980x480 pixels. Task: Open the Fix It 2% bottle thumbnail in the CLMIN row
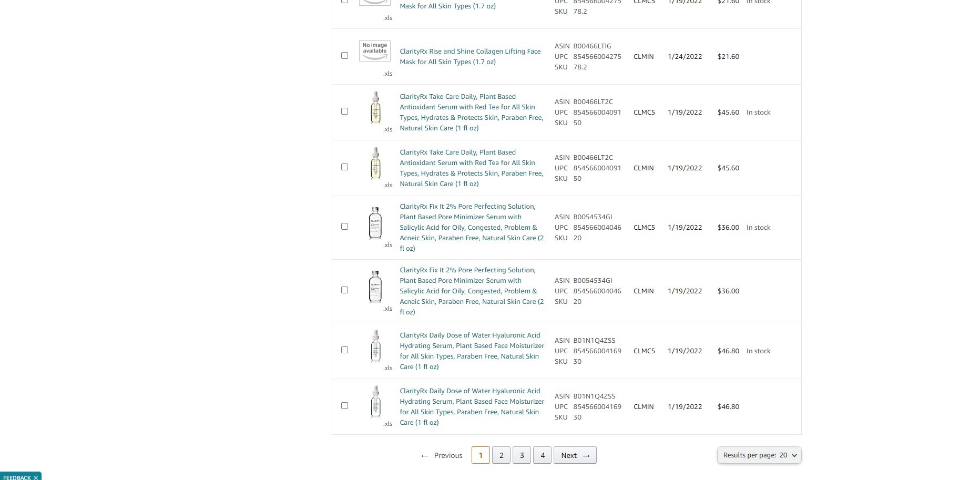click(375, 287)
